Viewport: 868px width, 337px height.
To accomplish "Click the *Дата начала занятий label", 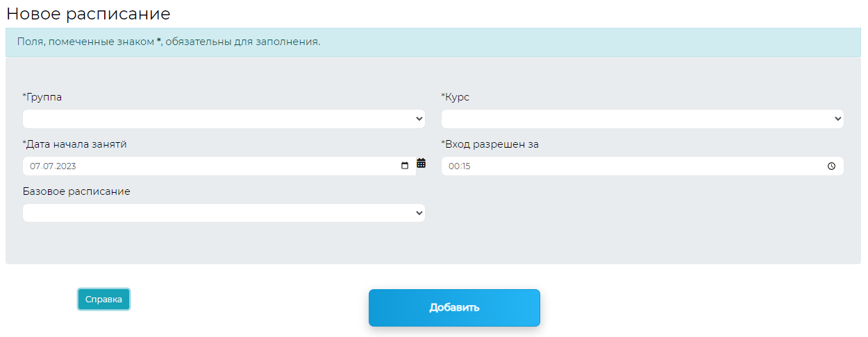I will coord(75,144).
